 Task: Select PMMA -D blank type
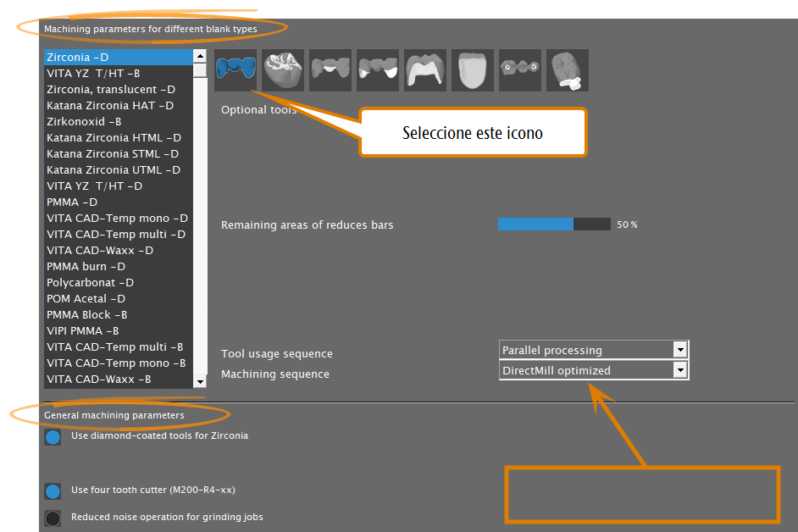(x=119, y=202)
